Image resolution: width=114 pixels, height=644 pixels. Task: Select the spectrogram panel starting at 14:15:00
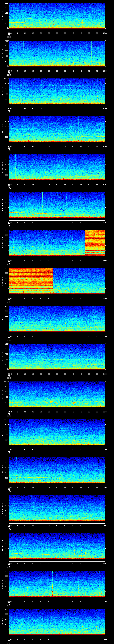coord(57,54)
